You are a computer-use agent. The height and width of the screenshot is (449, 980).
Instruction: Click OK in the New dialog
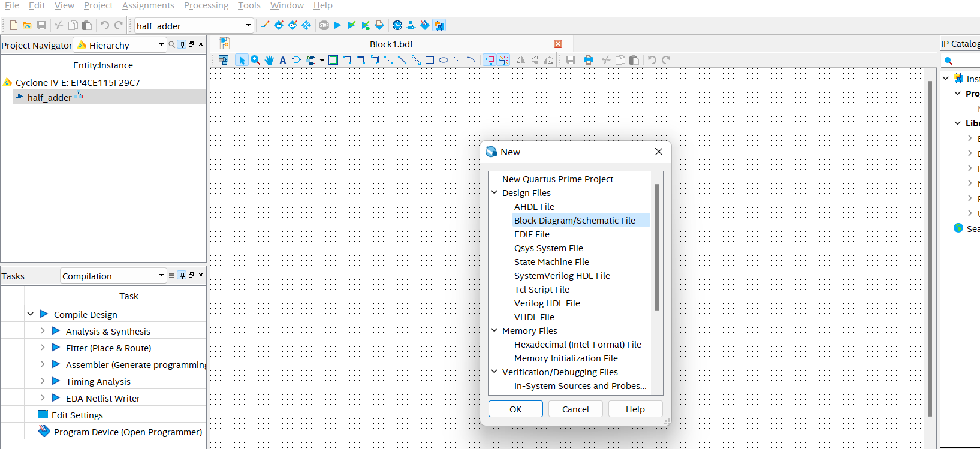tap(515, 409)
